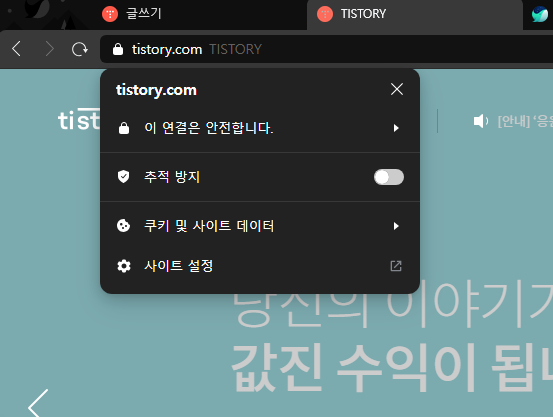Open the Naver Whale icon tab

540,14
